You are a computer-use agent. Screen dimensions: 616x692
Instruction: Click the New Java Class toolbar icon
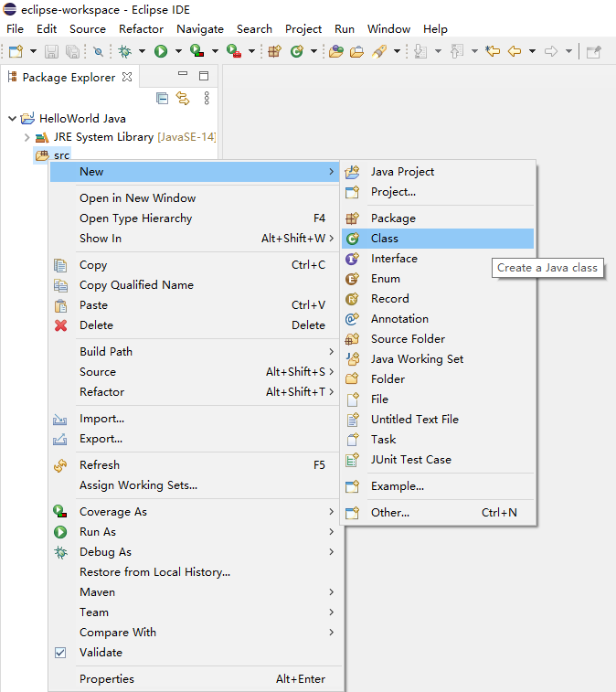pyautogui.click(x=297, y=51)
